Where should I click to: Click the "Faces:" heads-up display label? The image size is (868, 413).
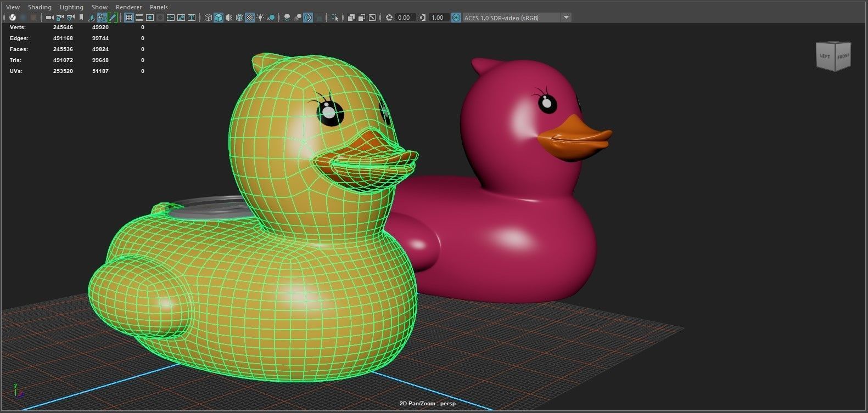tap(19, 49)
